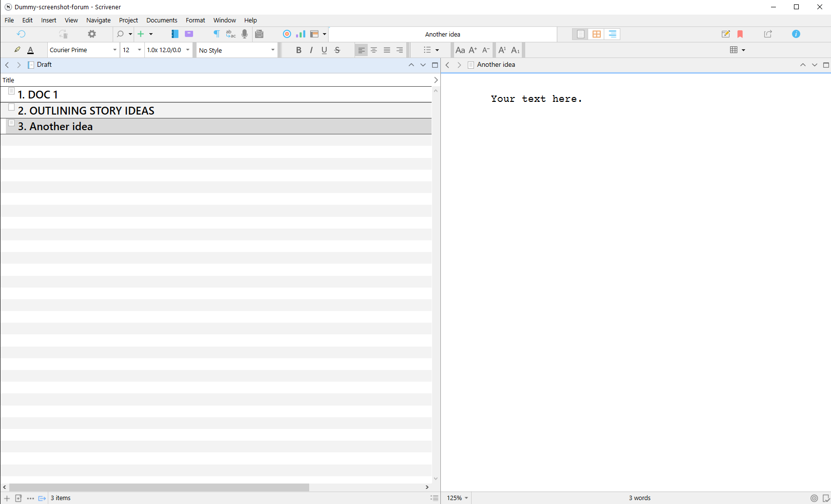Open the Documents menu
Screen dimensions: 831x504
click(161, 20)
